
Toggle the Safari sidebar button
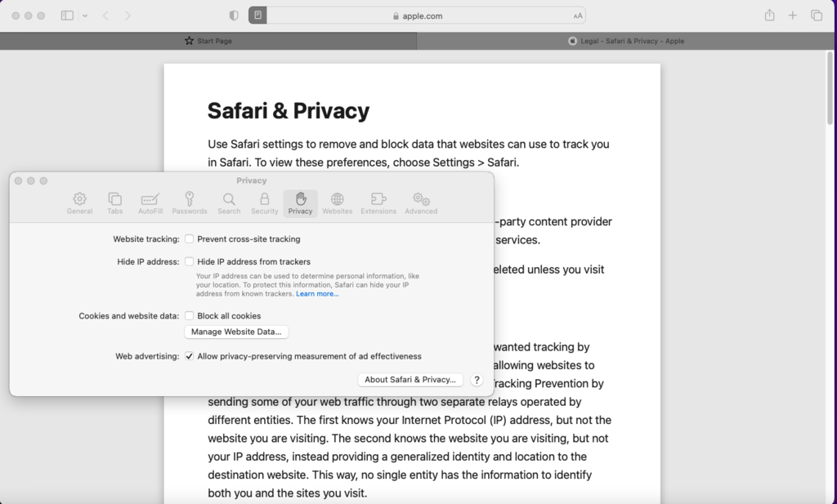67,16
